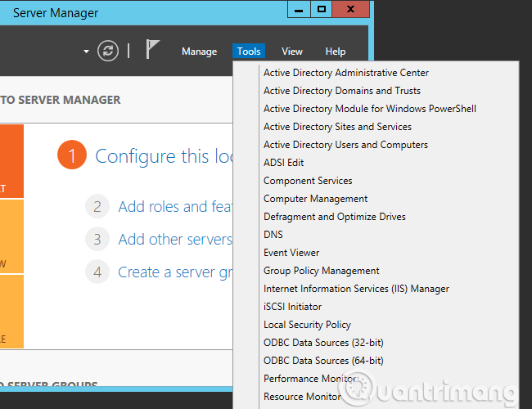The width and height of the screenshot is (532, 409).
Task: Click the Configure this local server link
Action: (164, 156)
